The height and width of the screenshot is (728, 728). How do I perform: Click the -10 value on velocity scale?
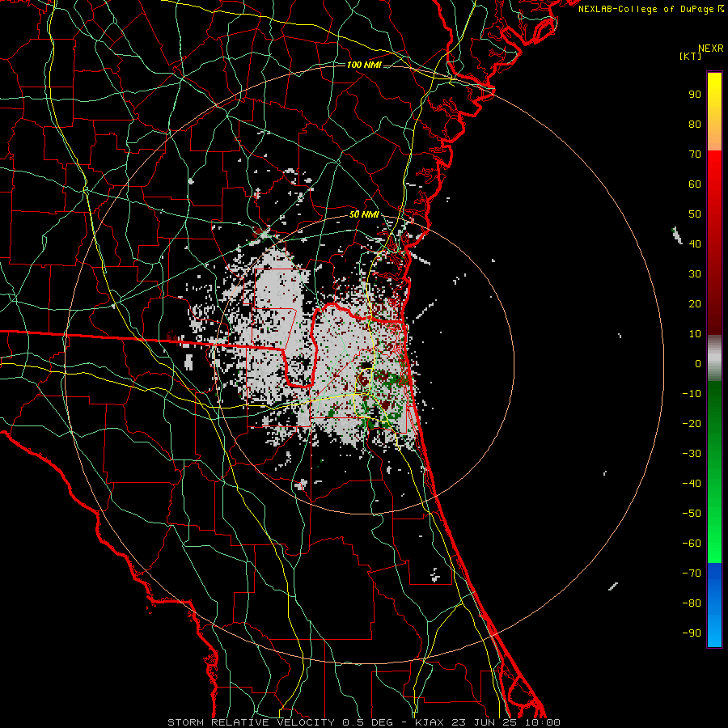tap(692, 394)
